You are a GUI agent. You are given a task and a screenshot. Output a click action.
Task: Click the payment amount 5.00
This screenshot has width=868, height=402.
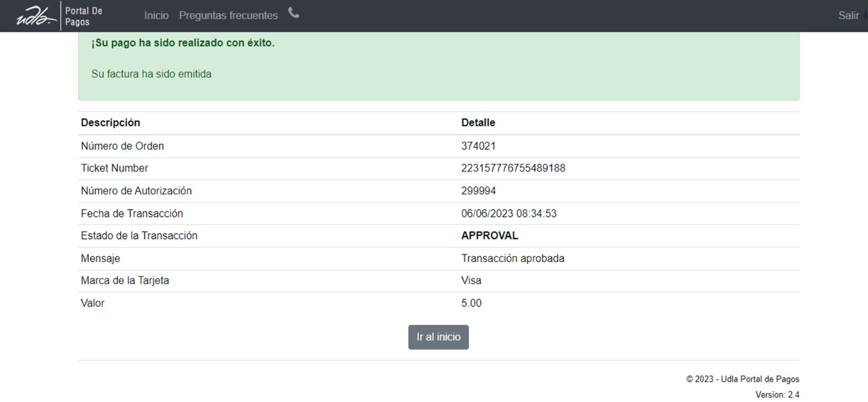471,303
